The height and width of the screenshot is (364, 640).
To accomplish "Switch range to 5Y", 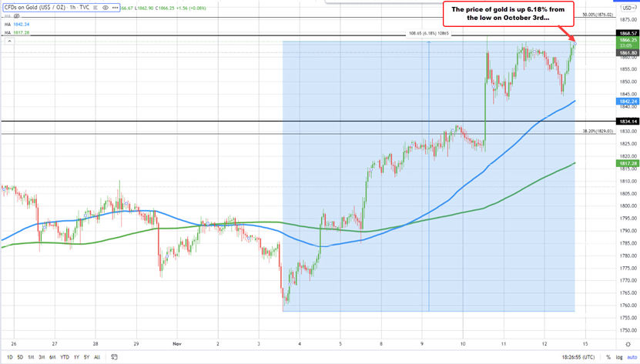I will [86, 357].
